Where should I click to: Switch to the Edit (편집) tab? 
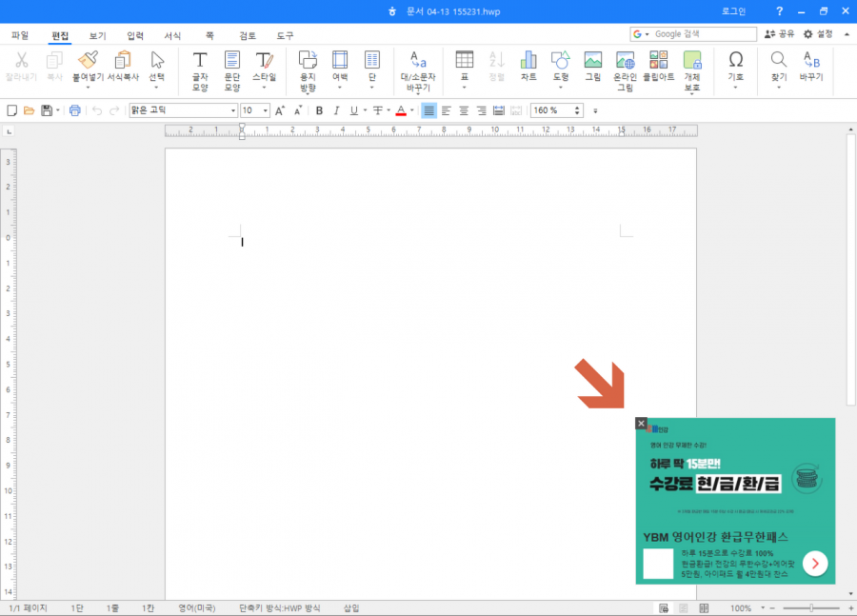(60, 35)
